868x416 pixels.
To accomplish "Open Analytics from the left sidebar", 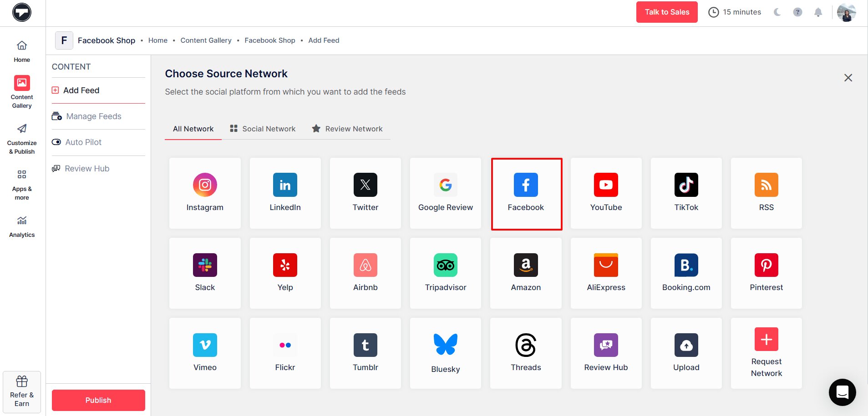I will [21, 226].
